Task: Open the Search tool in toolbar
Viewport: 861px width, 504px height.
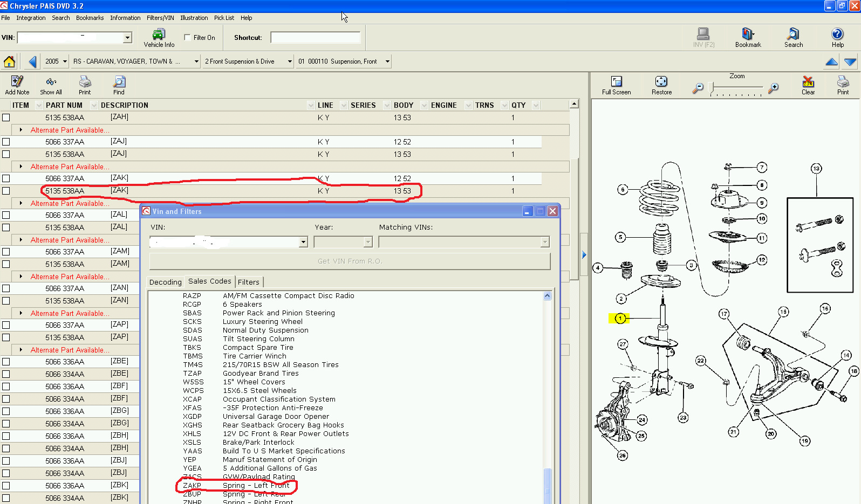Action: [x=793, y=38]
